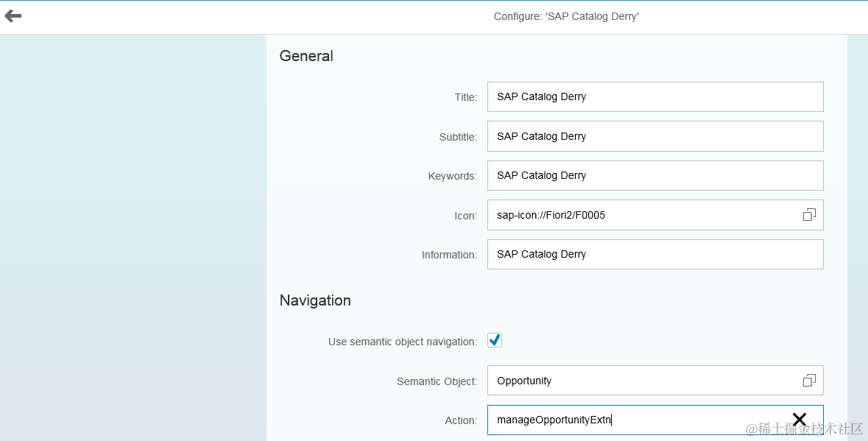Click the Navigation section heading
Viewport: 868px width, 441px height.
pos(315,300)
